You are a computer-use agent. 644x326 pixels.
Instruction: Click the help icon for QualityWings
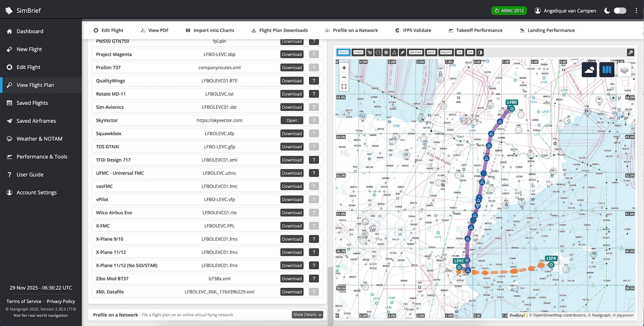click(314, 81)
